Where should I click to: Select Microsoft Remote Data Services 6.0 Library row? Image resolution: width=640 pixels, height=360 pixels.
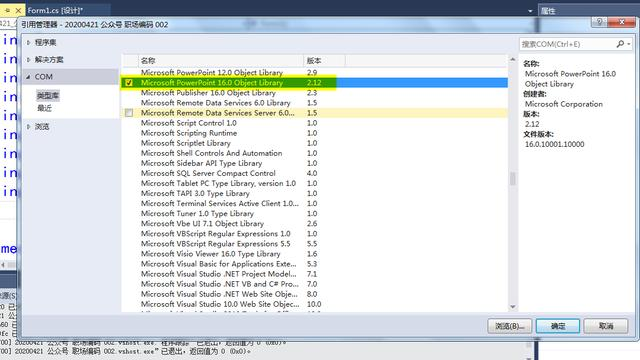314,103
